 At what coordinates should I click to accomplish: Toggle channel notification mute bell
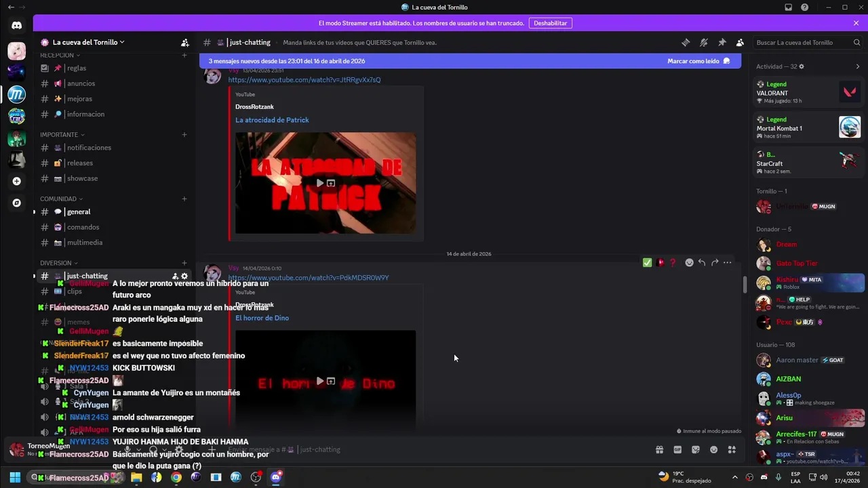pyautogui.click(x=704, y=42)
